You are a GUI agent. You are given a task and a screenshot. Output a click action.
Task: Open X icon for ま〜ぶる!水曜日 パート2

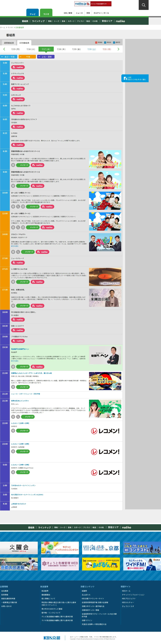click(18, 227)
